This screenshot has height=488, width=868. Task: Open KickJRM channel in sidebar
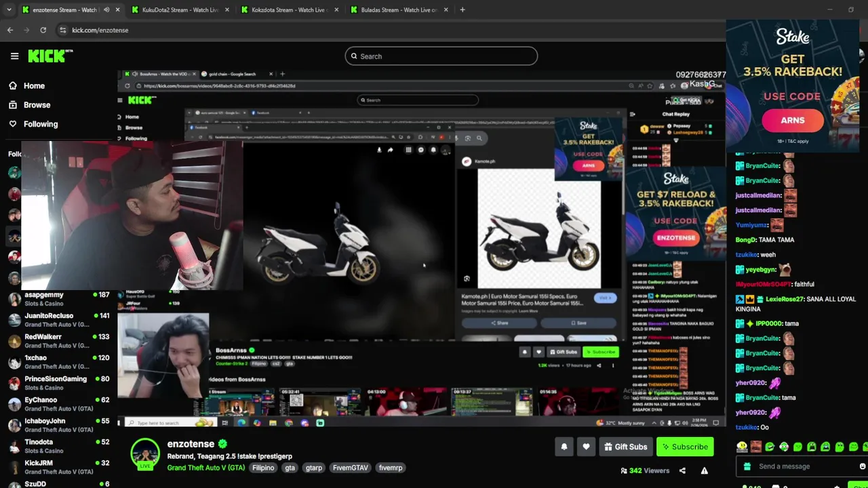click(x=59, y=467)
